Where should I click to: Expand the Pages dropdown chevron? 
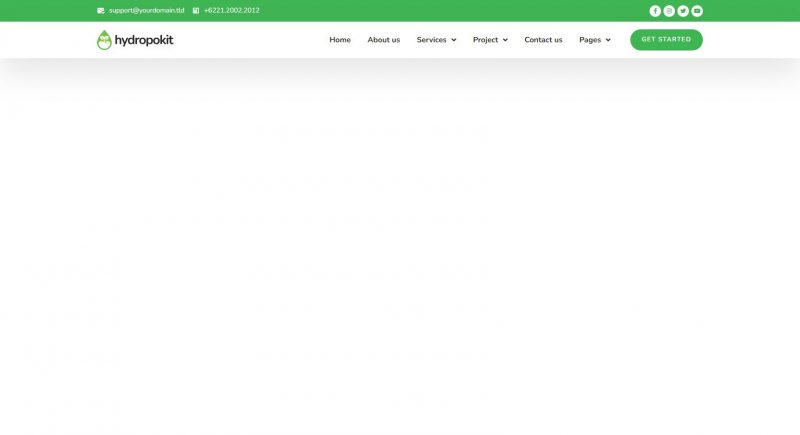[608, 40]
